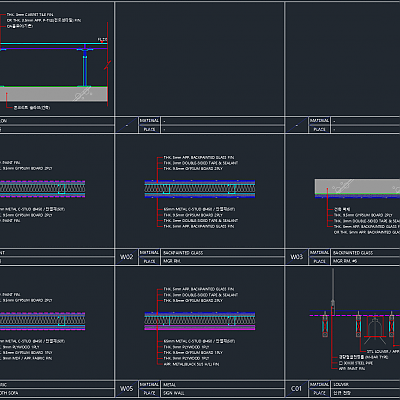Select the concrete slab Korean label below the floor section
This screenshot has width=400, height=400.
tap(32, 108)
